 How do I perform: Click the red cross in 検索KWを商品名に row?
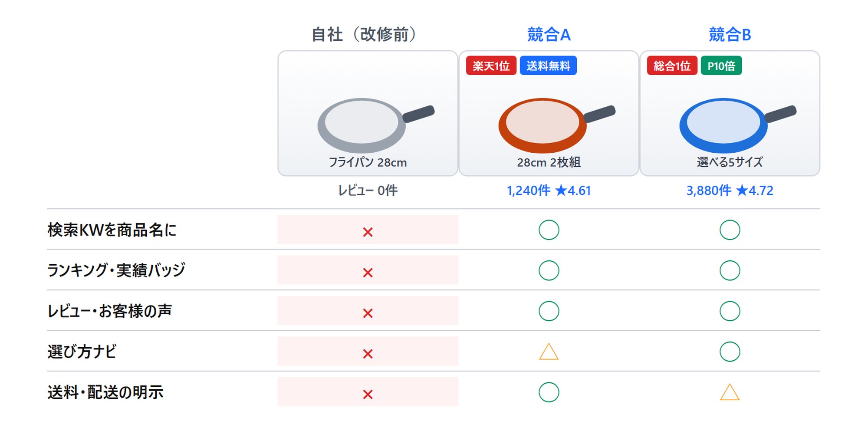(368, 232)
